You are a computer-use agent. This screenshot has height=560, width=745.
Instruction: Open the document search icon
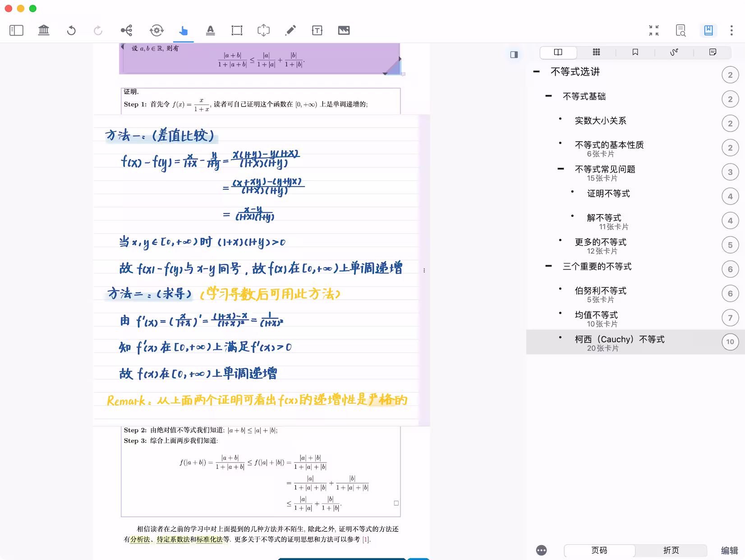click(681, 30)
